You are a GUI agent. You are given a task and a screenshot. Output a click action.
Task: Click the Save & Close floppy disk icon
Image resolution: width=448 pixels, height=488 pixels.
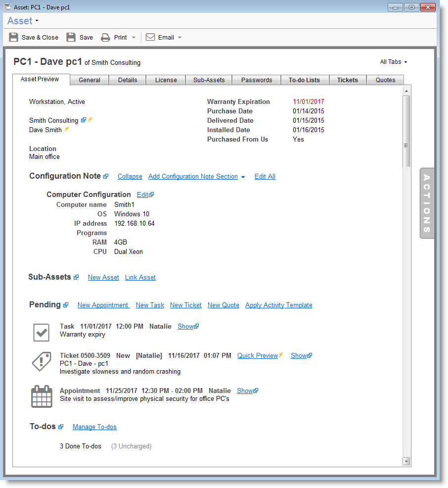point(14,37)
